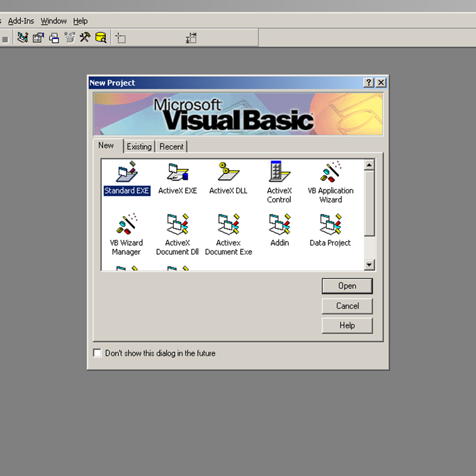
Task: Click the Data Project label
Action: (330, 243)
